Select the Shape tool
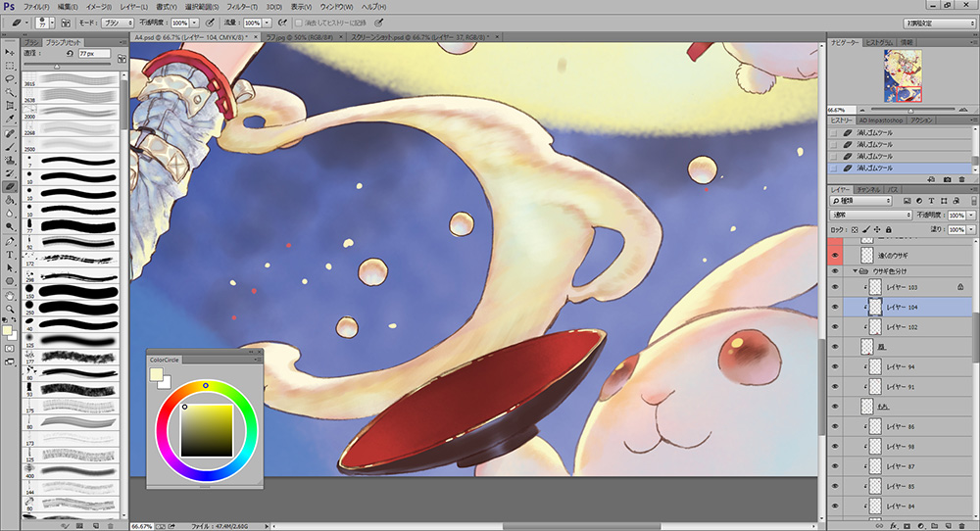Screen dimensions: 980x531 10,280
